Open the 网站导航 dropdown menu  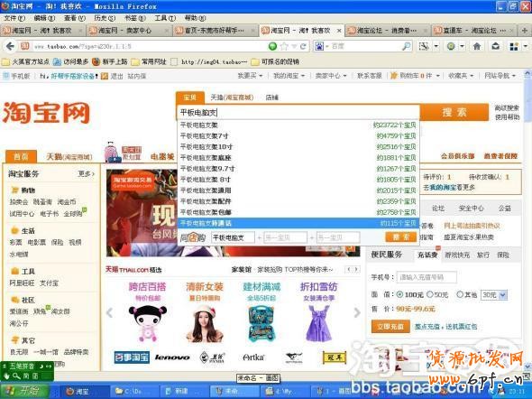[500, 76]
